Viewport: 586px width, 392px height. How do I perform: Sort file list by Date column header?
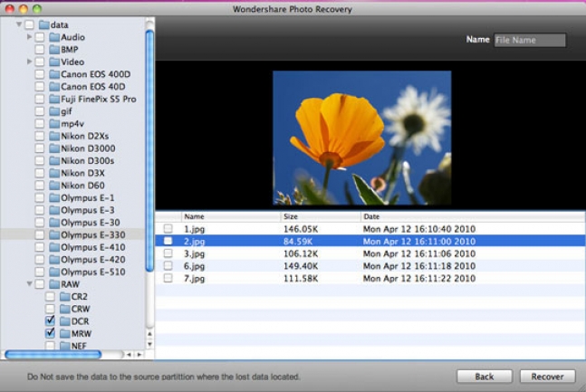coord(473,216)
